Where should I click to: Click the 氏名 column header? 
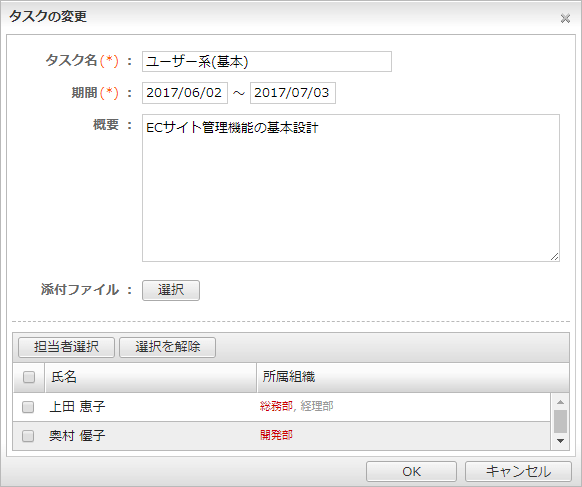click(x=151, y=377)
